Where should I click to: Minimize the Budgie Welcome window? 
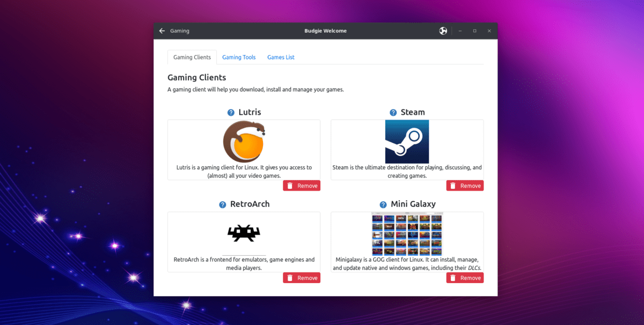tap(460, 31)
